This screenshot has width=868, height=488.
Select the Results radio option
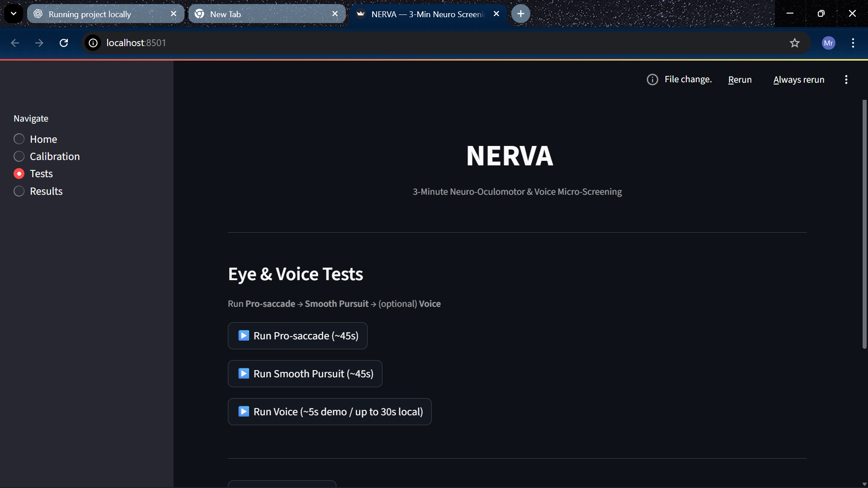point(19,191)
